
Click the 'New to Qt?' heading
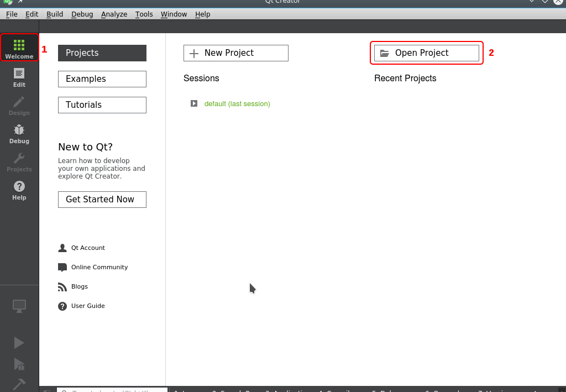pyautogui.click(x=85, y=147)
